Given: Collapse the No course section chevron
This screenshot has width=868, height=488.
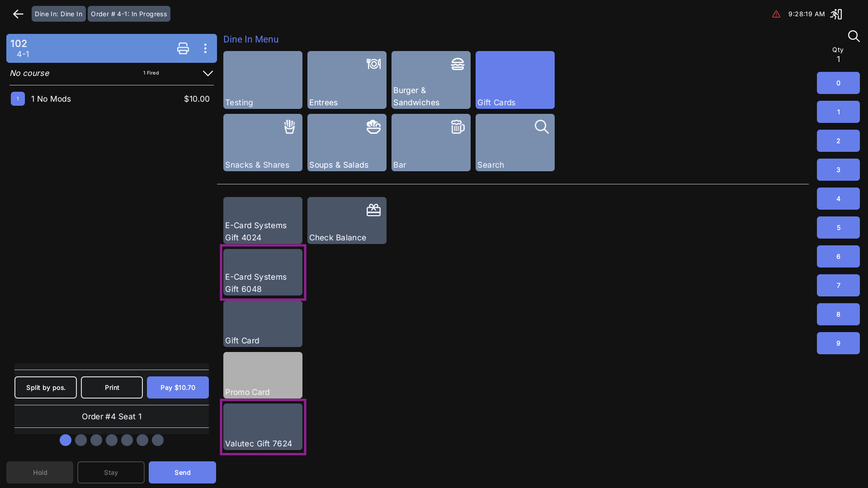Looking at the screenshot, I should tap(208, 73).
